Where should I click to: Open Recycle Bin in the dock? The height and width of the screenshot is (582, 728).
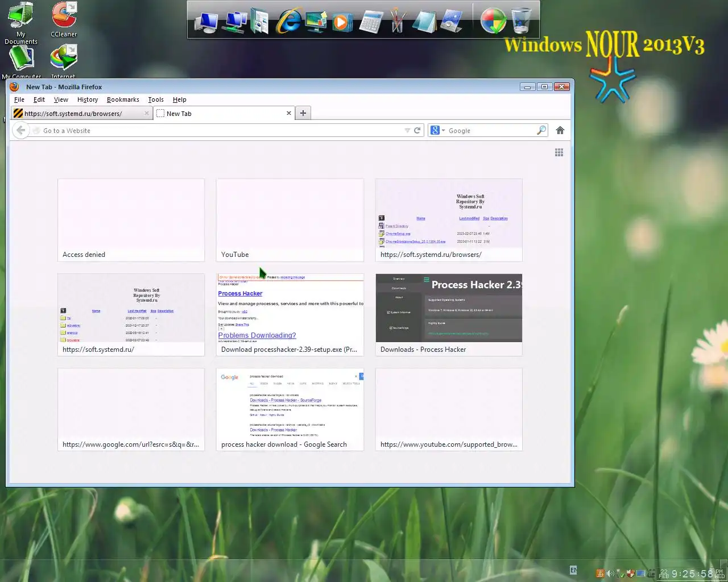click(521, 21)
